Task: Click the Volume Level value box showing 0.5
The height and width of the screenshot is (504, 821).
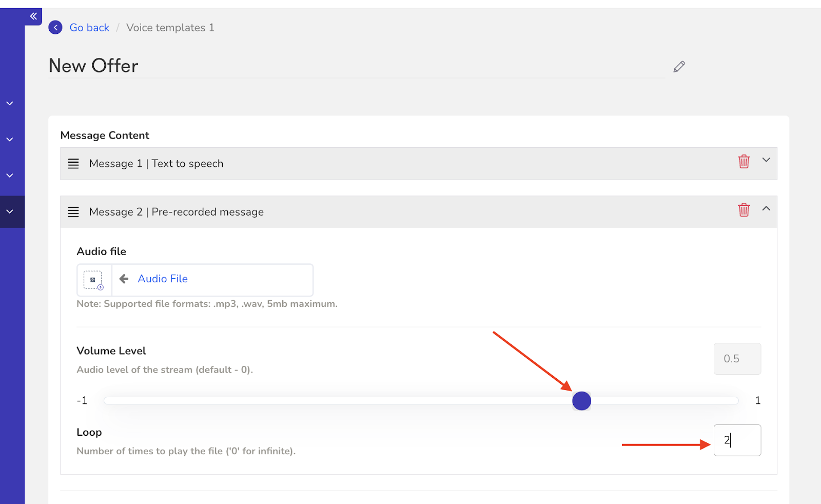Action: pyautogui.click(x=737, y=358)
